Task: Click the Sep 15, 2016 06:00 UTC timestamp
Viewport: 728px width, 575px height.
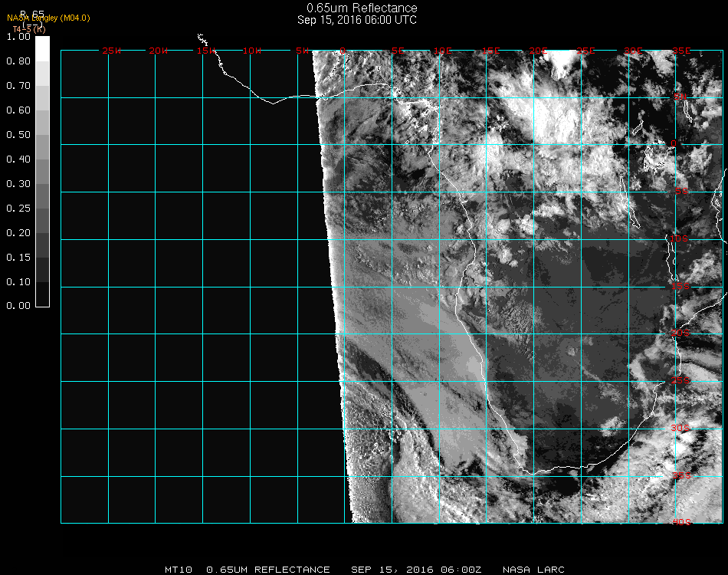Action: click(x=357, y=20)
